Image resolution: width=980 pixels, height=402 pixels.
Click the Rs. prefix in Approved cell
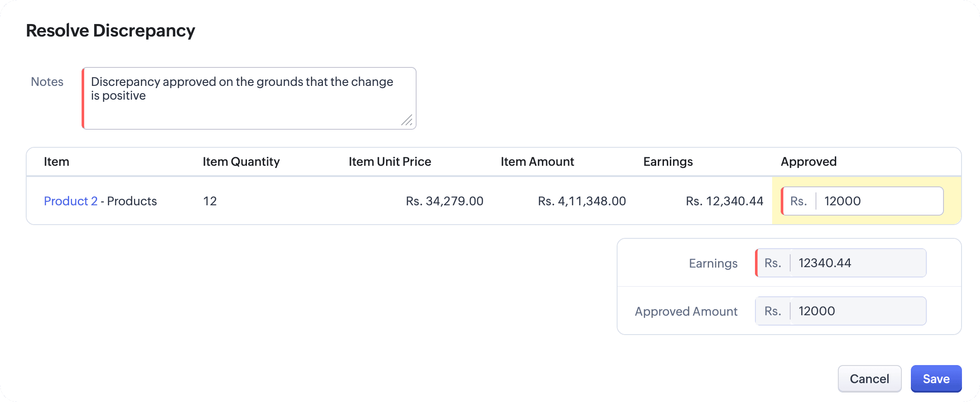point(798,201)
